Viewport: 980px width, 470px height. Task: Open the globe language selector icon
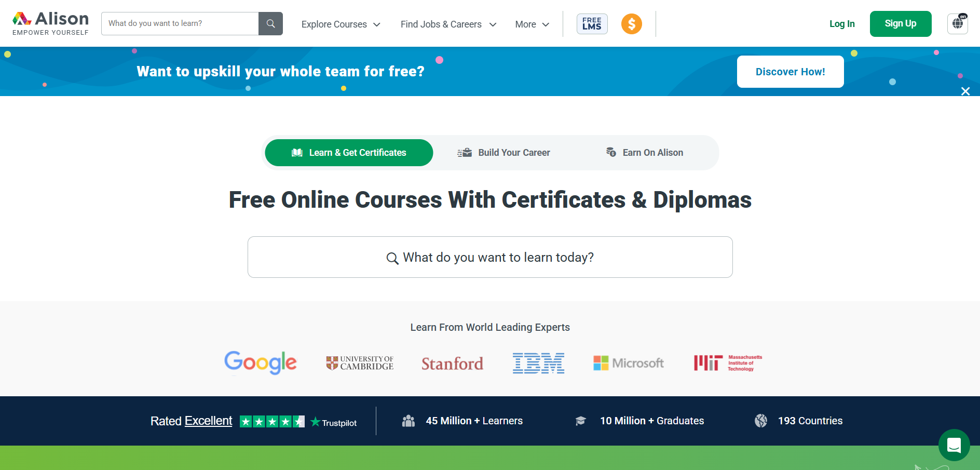tap(958, 23)
